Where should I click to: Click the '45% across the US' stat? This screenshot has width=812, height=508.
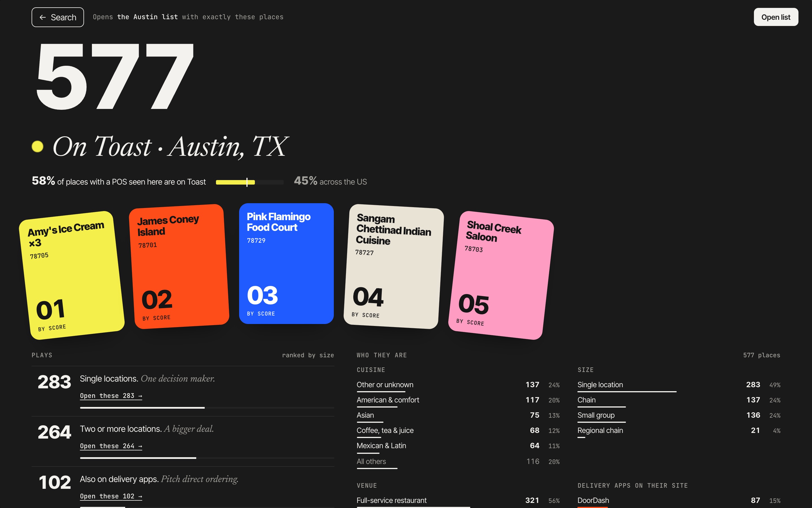click(x=330, y=181)
